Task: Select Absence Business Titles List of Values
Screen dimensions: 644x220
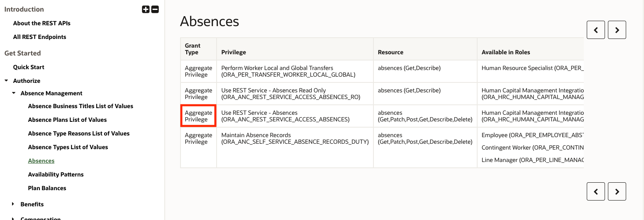Action: pyautogui.click(x=80, y=106)
